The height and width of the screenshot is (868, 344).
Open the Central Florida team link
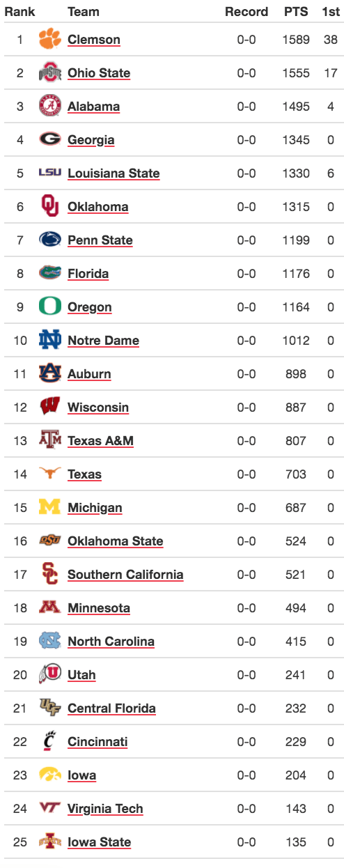111,708
